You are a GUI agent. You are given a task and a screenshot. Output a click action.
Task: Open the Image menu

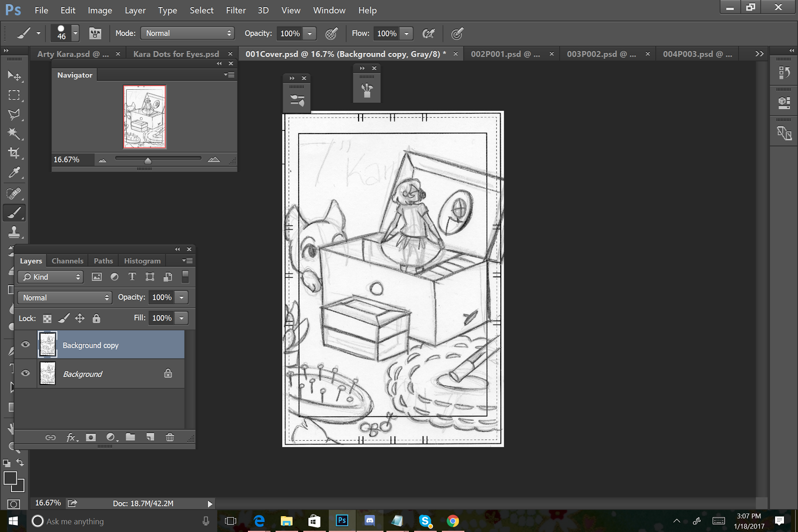point(100,10)
